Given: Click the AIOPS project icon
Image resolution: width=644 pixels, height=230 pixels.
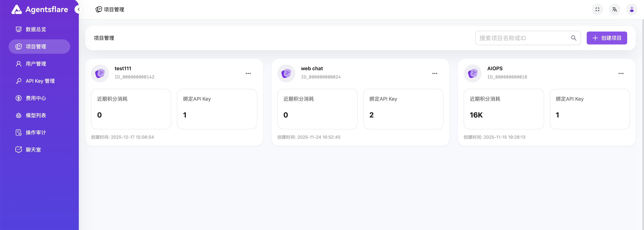Looking at the screenshot, I should 472,73.
